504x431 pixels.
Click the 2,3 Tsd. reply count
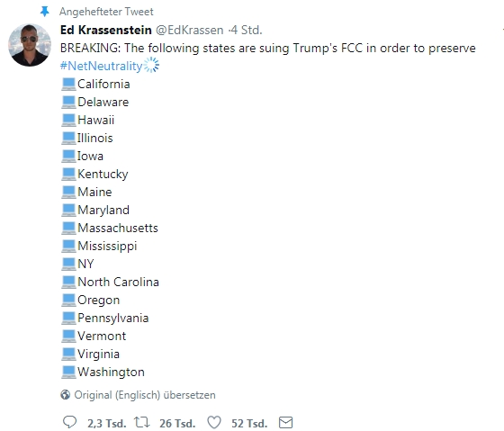(x=107, y=423)
